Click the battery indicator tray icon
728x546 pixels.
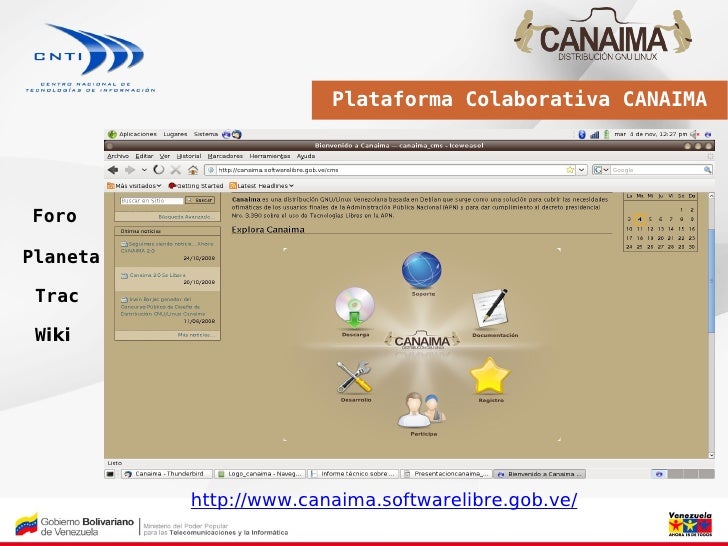[x=606, y=135]
